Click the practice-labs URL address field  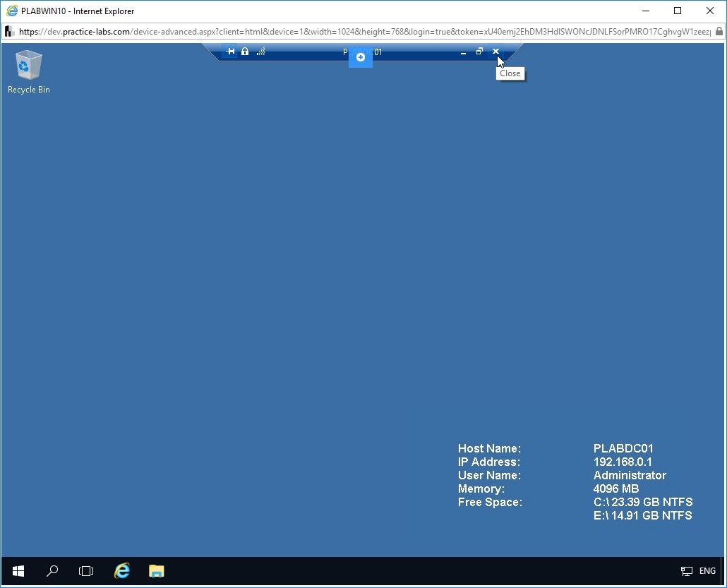pos(364,32)
